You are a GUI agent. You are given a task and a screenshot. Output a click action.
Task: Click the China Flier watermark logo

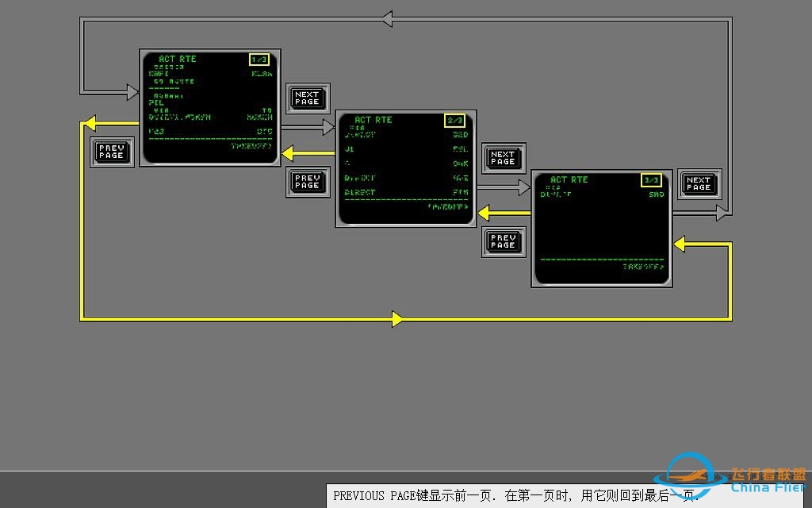728,478
